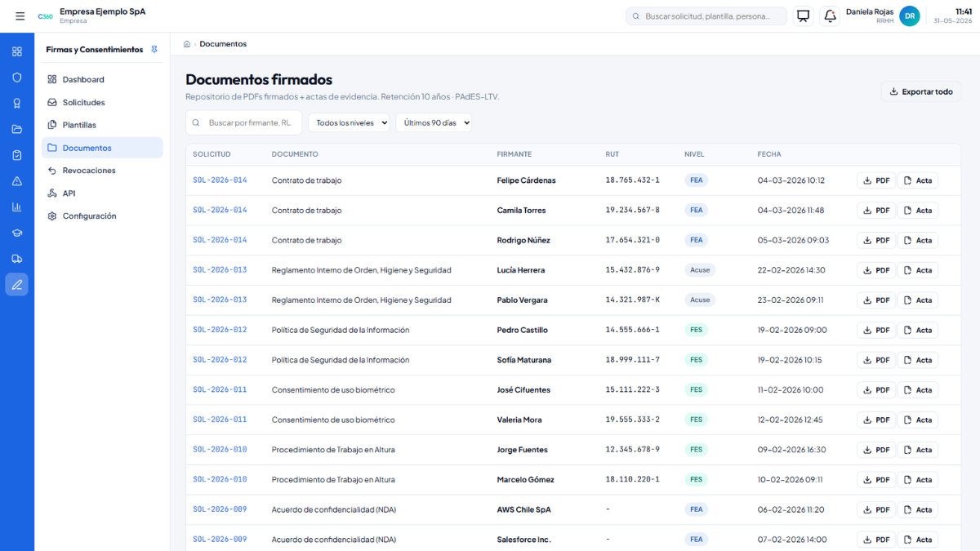Click the pin icon beside Firmas y Consentimientos
The image size is (980, 551).
pos(154,50)
